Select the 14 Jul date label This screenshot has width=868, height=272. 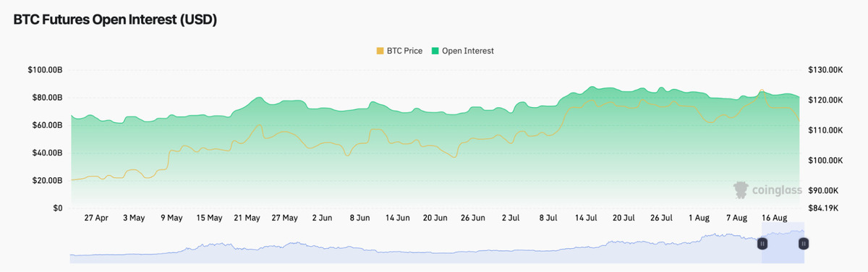tap(586, 218)
